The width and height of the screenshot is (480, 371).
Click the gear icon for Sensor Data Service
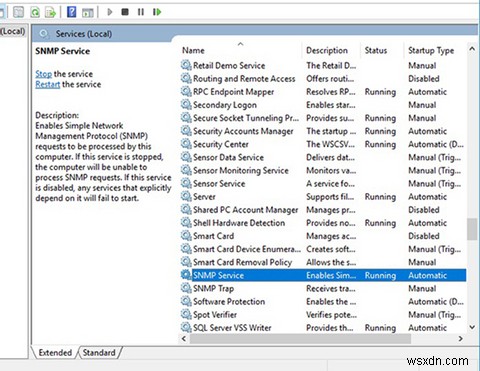[186, 157]
